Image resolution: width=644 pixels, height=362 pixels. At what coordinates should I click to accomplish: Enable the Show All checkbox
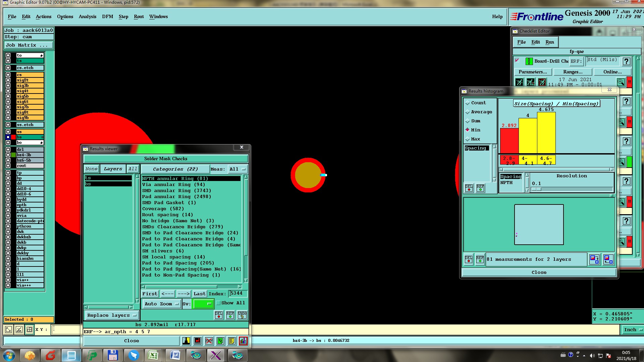(218, 303)
